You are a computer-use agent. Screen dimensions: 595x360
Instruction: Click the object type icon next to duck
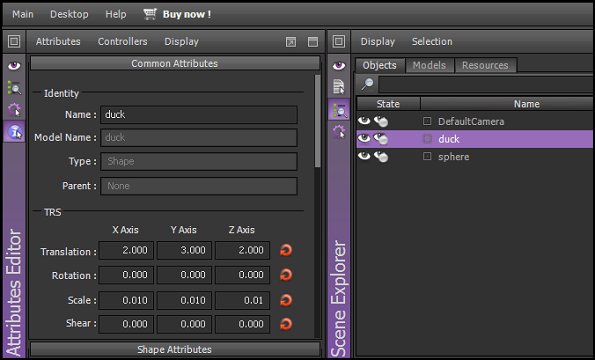[427, 139]
